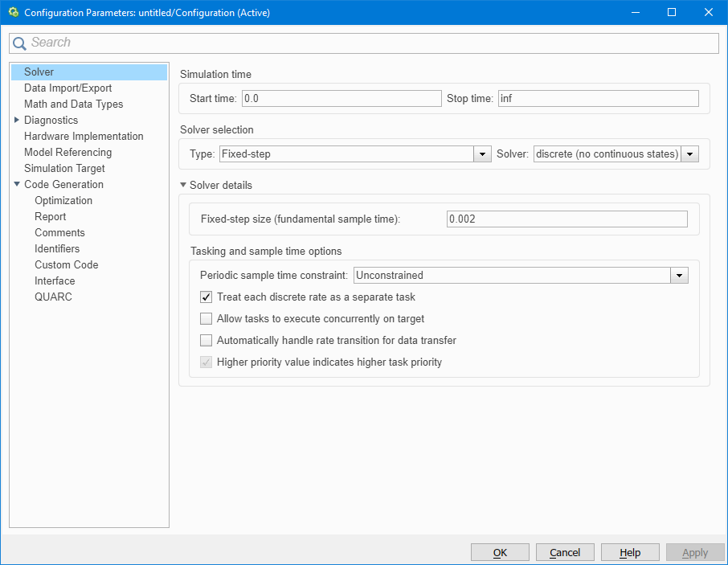Click the Fixed-step size input field
728x565 pixels.
[x=566, y=219]
